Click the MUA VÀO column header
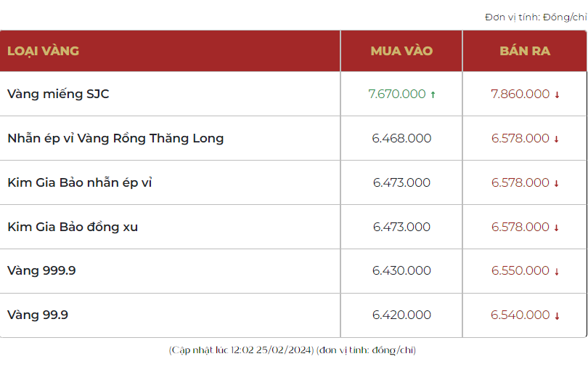Viewport: 588px width, 367px height. pos(401,51)
